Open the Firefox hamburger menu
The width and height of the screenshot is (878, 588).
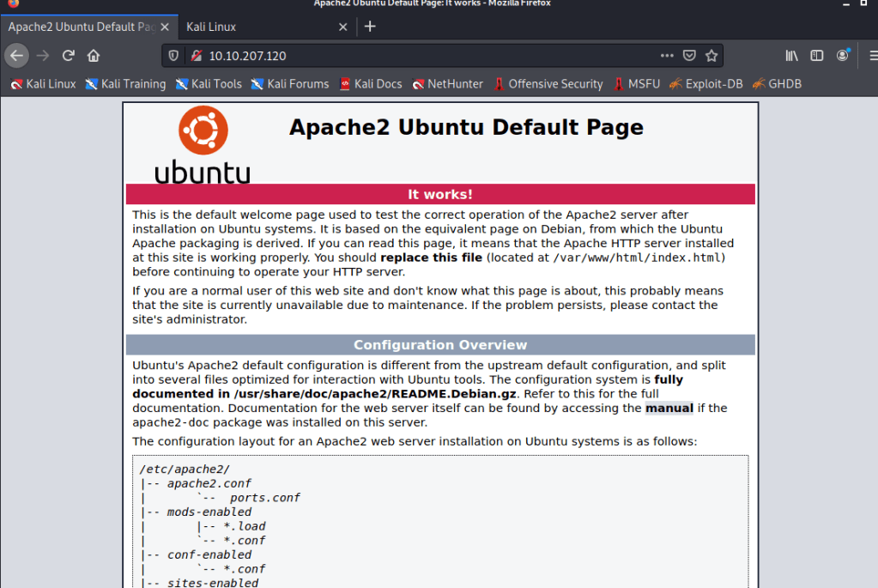(868, 56)
